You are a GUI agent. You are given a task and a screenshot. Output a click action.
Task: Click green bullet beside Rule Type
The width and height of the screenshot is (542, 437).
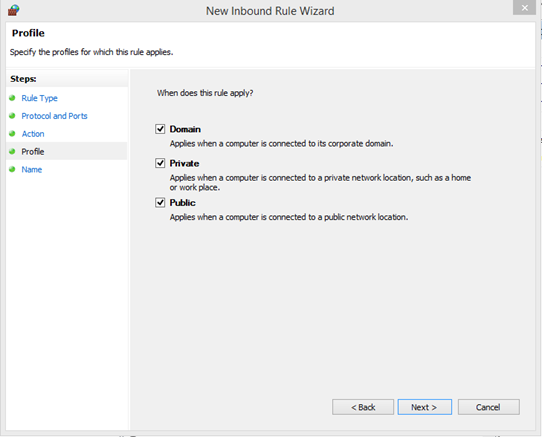pos(12,98)
